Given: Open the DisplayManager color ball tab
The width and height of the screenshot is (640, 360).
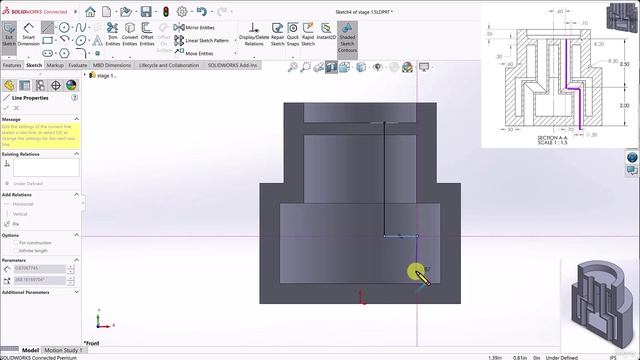Looking at the screenshot, I should 71,85.
